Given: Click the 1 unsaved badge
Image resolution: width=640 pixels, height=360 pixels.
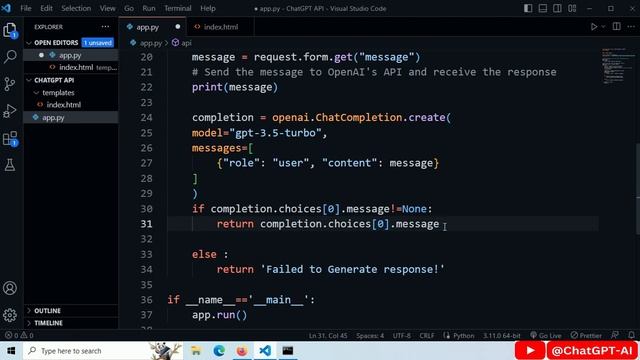Looking at the screenshot, I should point(98,42).
